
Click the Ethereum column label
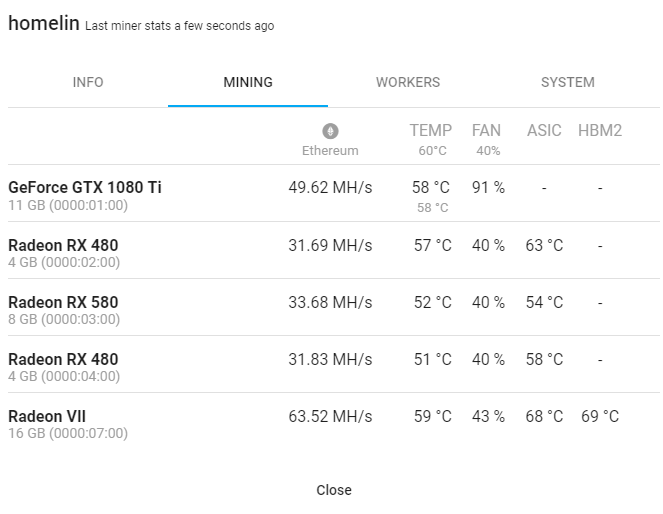coord(330,150)
